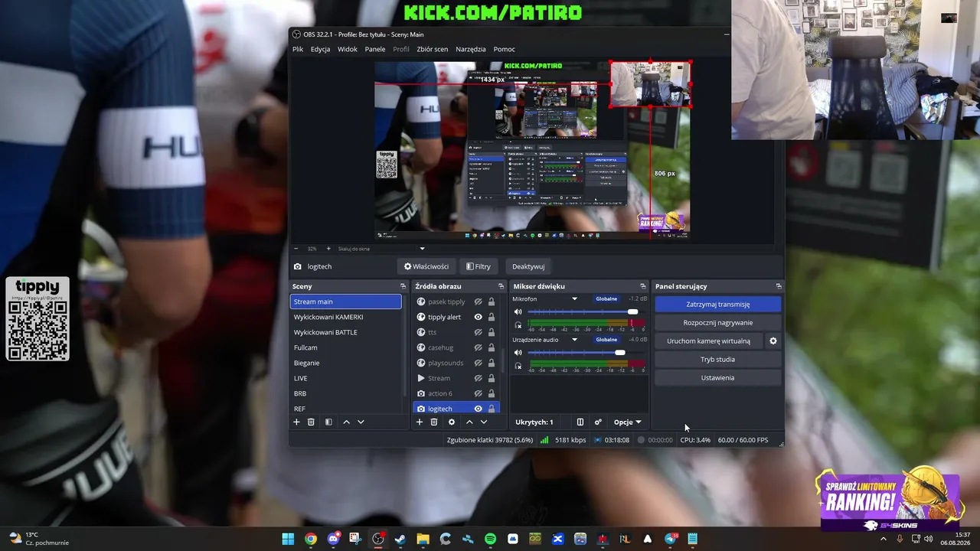Open the Plik menu
980x551 pixels.
click(298, 49)
